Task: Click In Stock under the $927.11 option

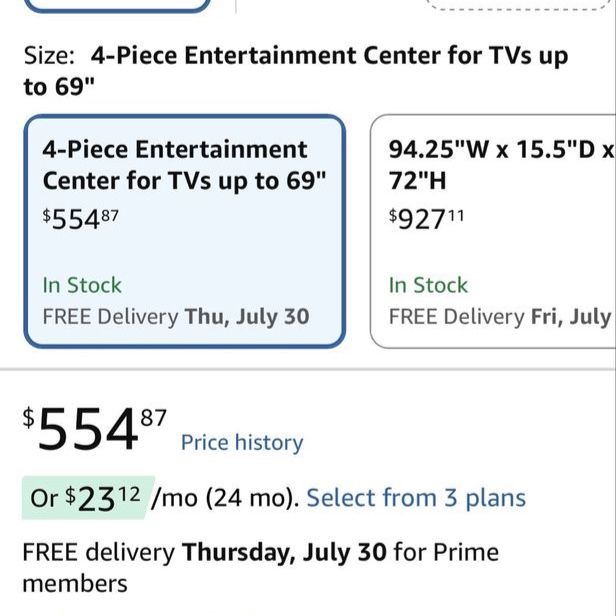Action: [x=428, y=285]
